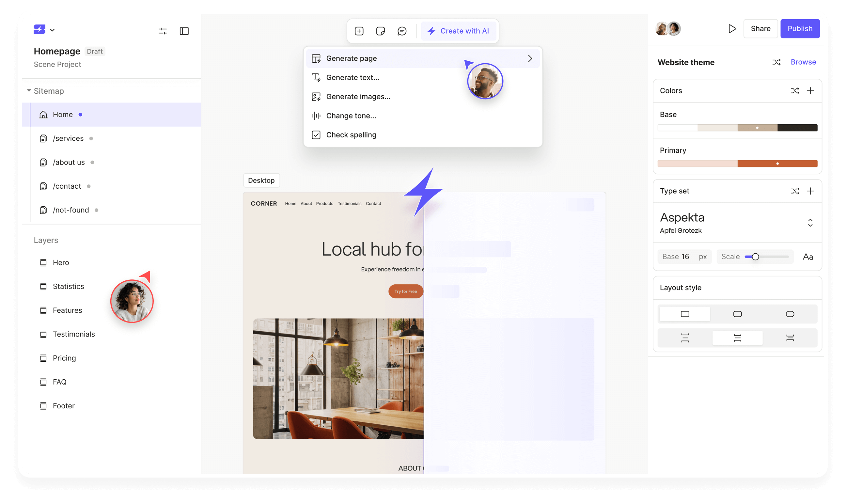The height and width of the screenshot is (504, 846).
Task: Select the Features layer
Action: [x=61, y=310]
